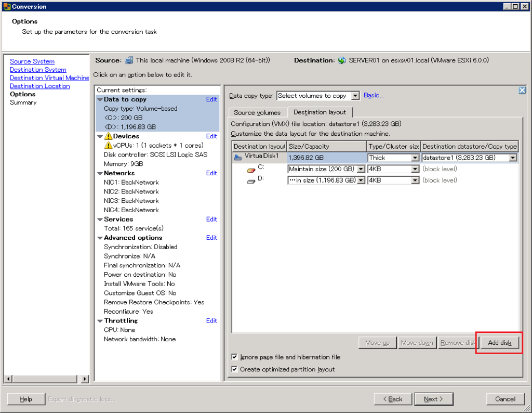Open the D: size dropdown
Screen dimensions: 532x413
(361, 180)
